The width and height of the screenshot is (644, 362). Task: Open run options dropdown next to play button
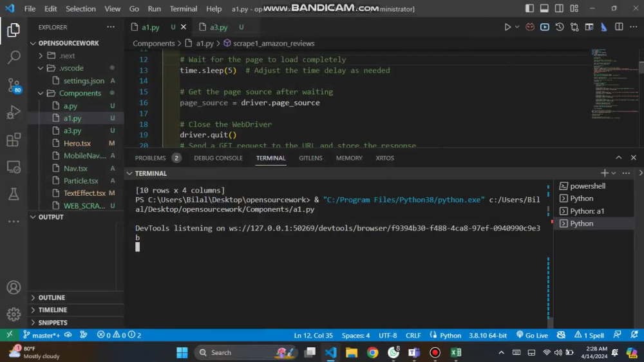click(x=517, y=27)
